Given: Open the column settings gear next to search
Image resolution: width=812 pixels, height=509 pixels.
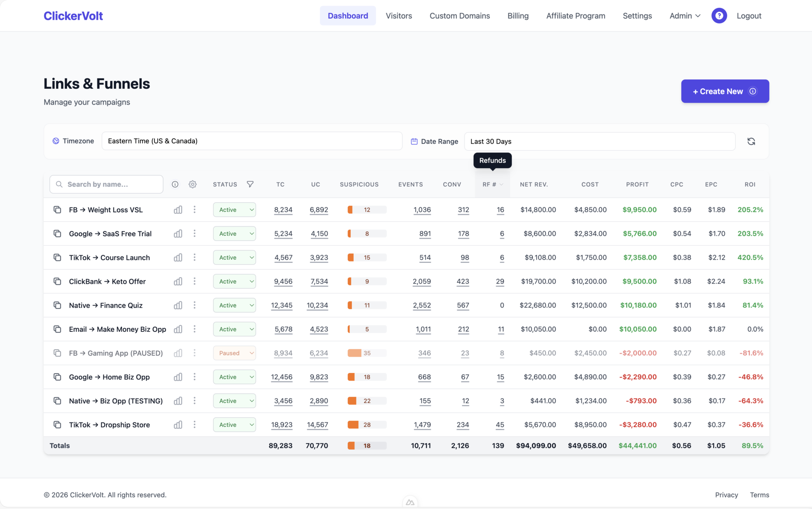Looking at the screenshot, I should point(193,184).
